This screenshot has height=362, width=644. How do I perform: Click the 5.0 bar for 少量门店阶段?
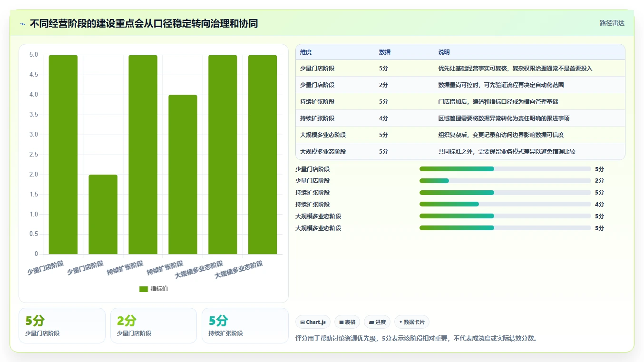pos(63,155)
